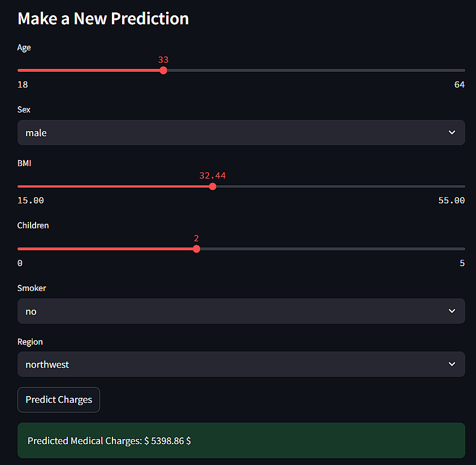476x465 pixels.
Task: Click the Make a New Prediction heading
Action: 103,19
